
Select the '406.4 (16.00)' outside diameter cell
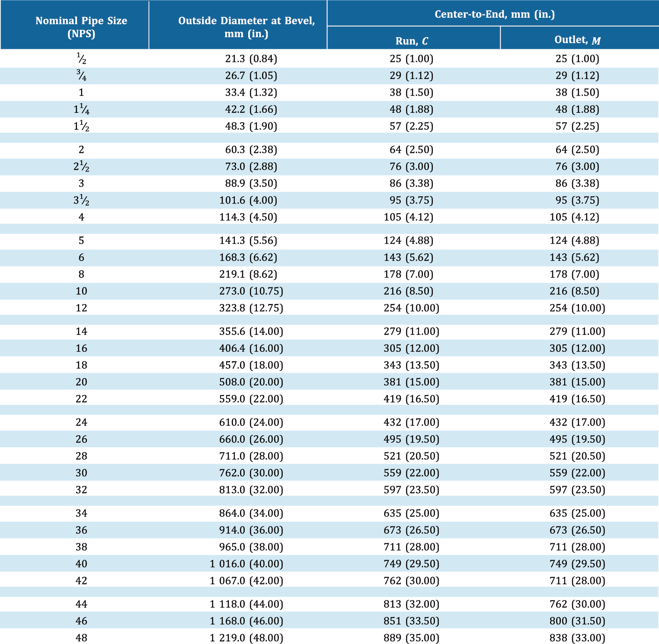(x=251, y=348)
